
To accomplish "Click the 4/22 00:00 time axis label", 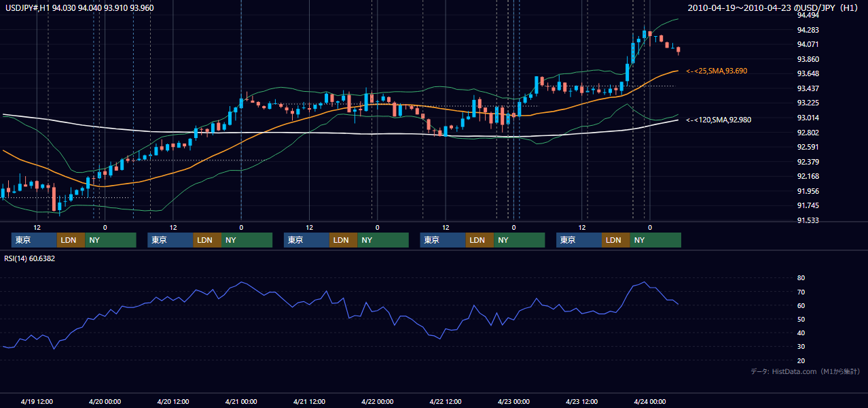I will point(377,402).
